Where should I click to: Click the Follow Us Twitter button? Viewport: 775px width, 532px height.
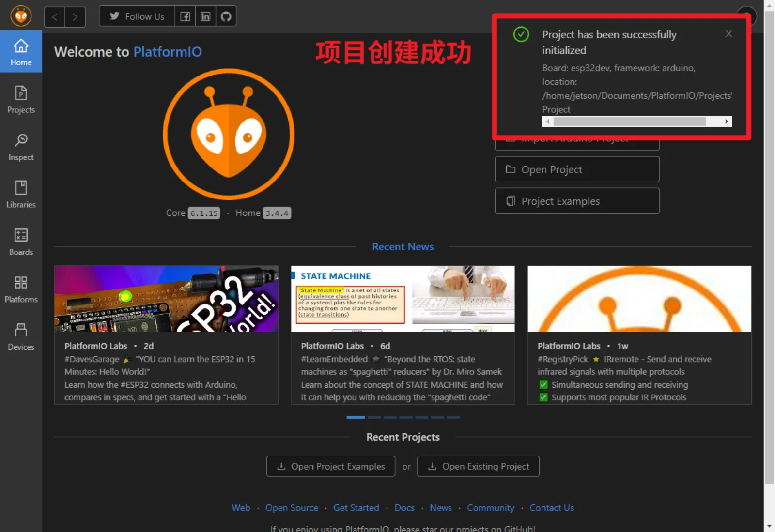(137, 16)
